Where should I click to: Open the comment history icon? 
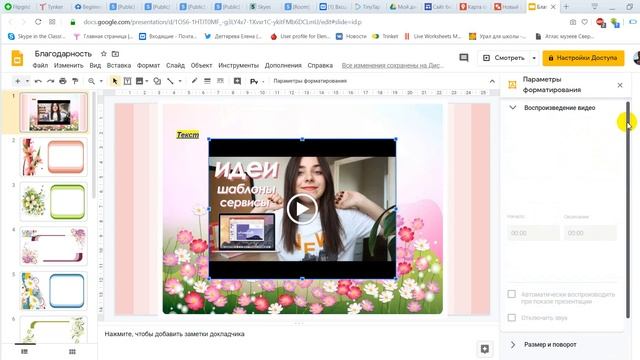(464, 58)
